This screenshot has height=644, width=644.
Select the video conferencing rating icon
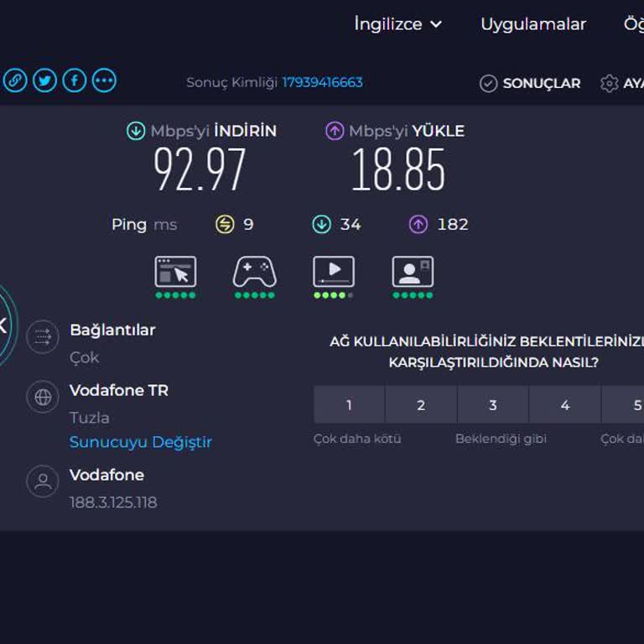coord(413,272)
